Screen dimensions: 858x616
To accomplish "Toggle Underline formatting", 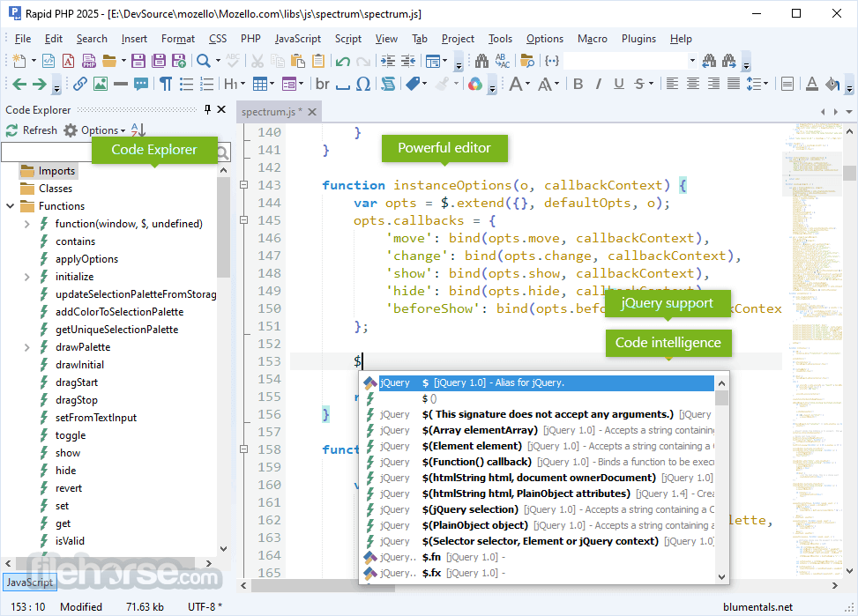I will [619, 84].
